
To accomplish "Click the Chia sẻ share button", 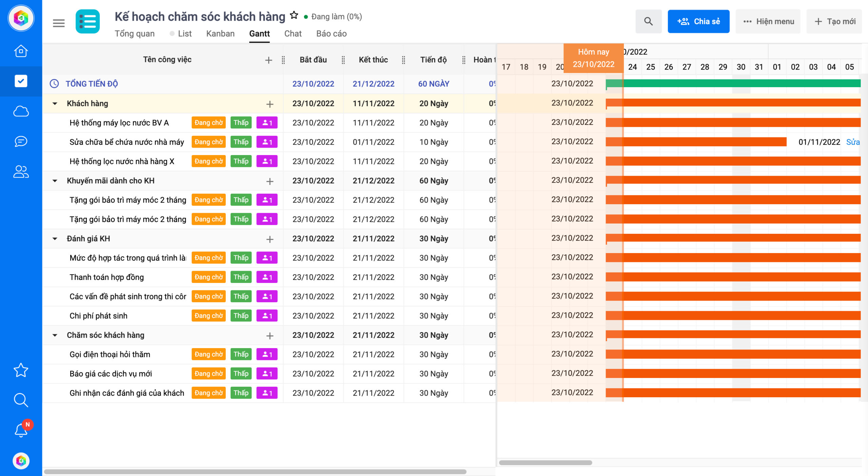I will click(x=698, y=21).
